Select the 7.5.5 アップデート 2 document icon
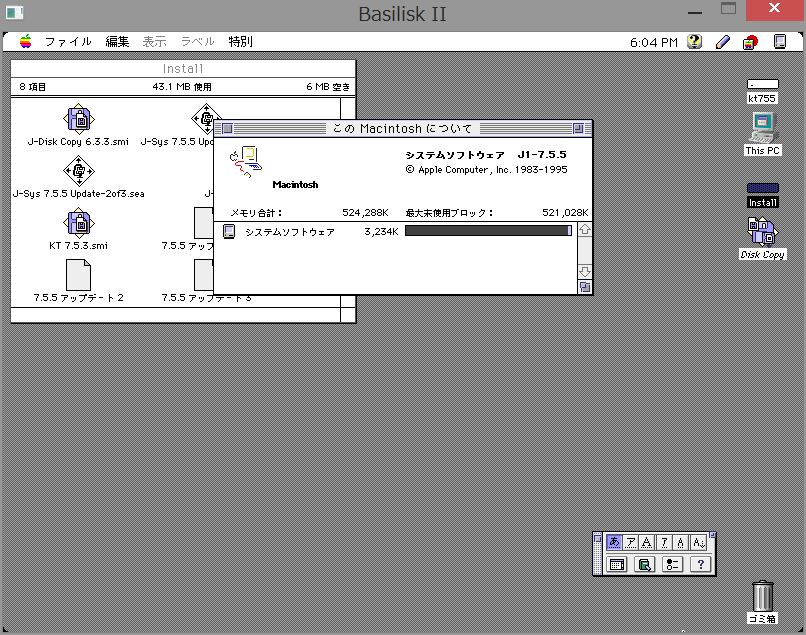This screenshot has height=635, width=806. coord(79,275)
